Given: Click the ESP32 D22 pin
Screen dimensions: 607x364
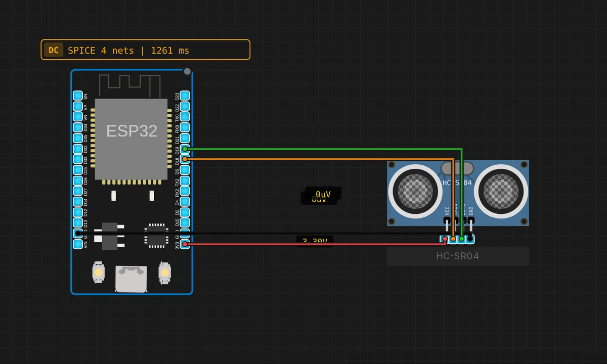Looking at the screenshot, I should pyautogui.click(x=185, y=107).
